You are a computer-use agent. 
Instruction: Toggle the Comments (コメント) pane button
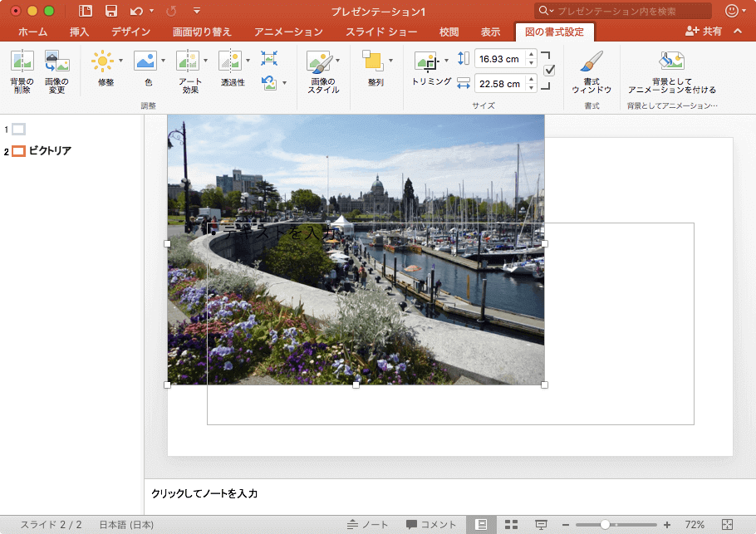[x=431, y=524]
